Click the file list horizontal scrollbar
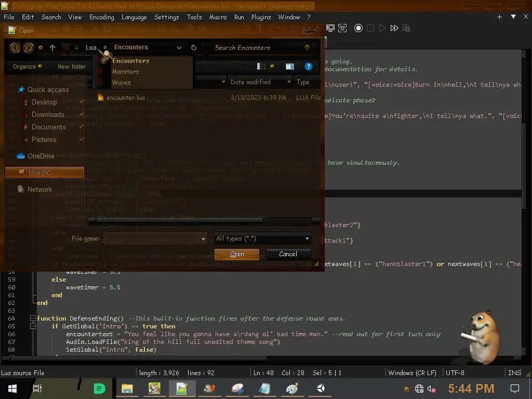This screenshot has height=399, width=532. pyautogui.click(x=179, y=220)
